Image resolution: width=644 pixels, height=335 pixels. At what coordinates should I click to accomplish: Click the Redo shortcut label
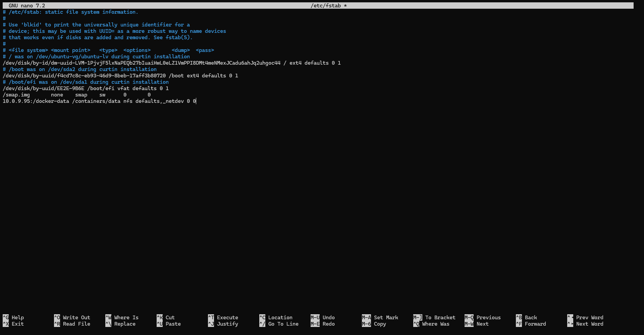328,324
